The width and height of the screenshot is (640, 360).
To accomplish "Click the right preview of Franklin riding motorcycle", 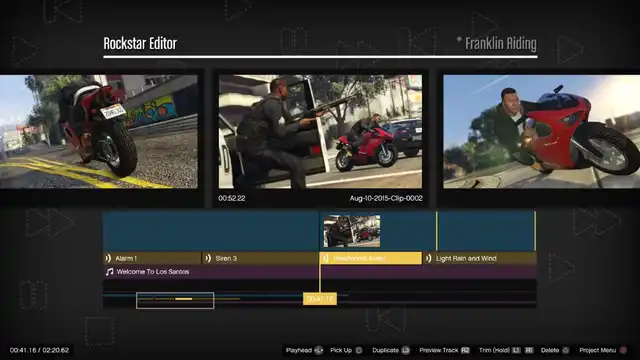I will coord(542,131).
